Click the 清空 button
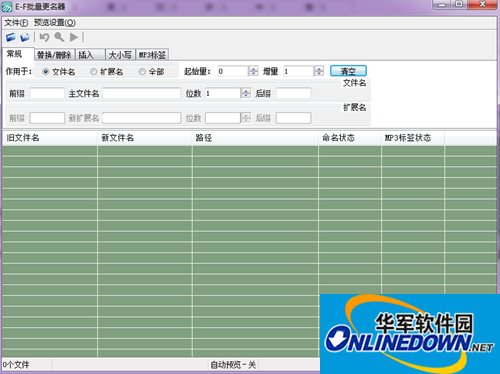The image size is (500, 374). (x=348, y=71)
